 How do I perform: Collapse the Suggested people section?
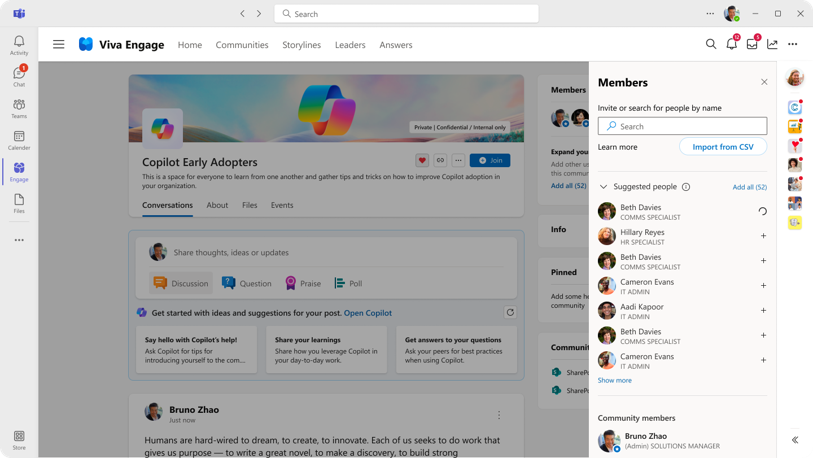pos(603,187)
